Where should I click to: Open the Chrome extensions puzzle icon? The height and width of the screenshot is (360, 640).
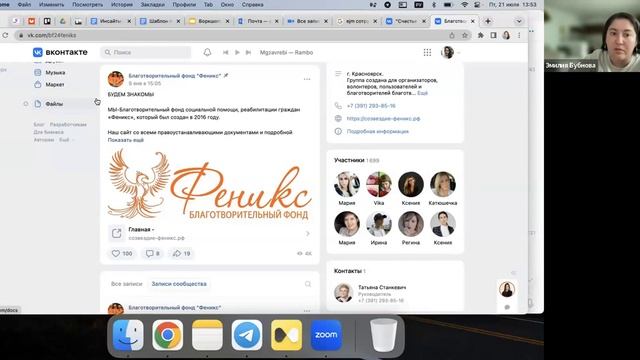click(x=481, y=36)
